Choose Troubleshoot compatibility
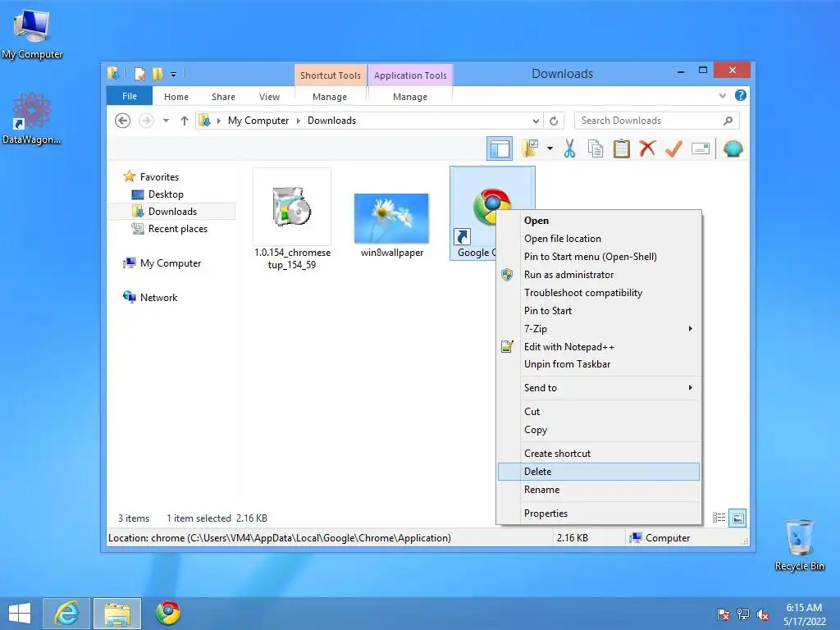Viewport: 840px width, 630px height. 598,293
